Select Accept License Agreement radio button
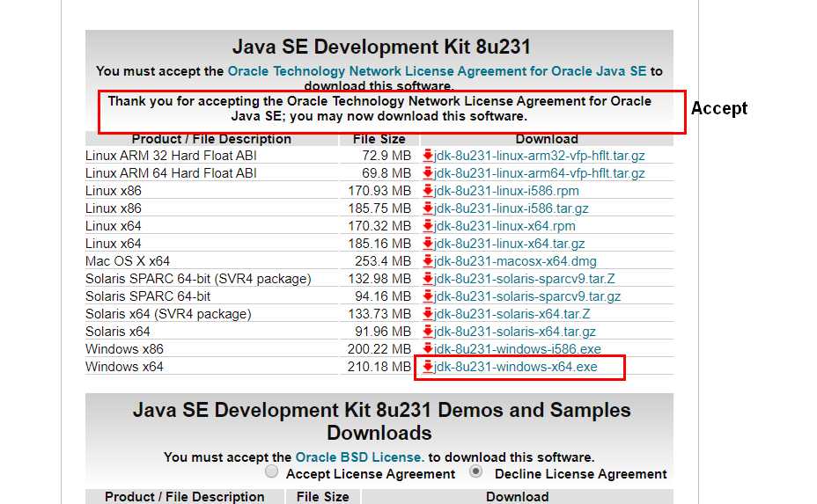This screenshot has width=817, height=504. click(x=271, y=471)
